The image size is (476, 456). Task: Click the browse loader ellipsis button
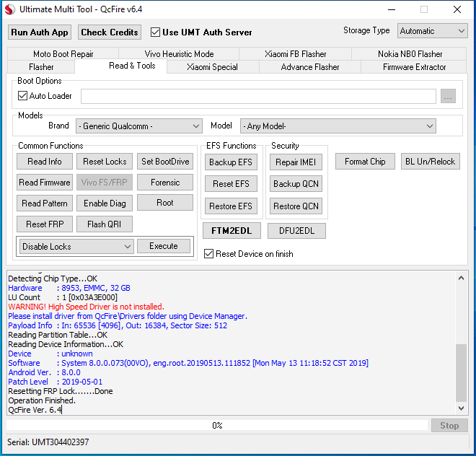pos(448,96)
